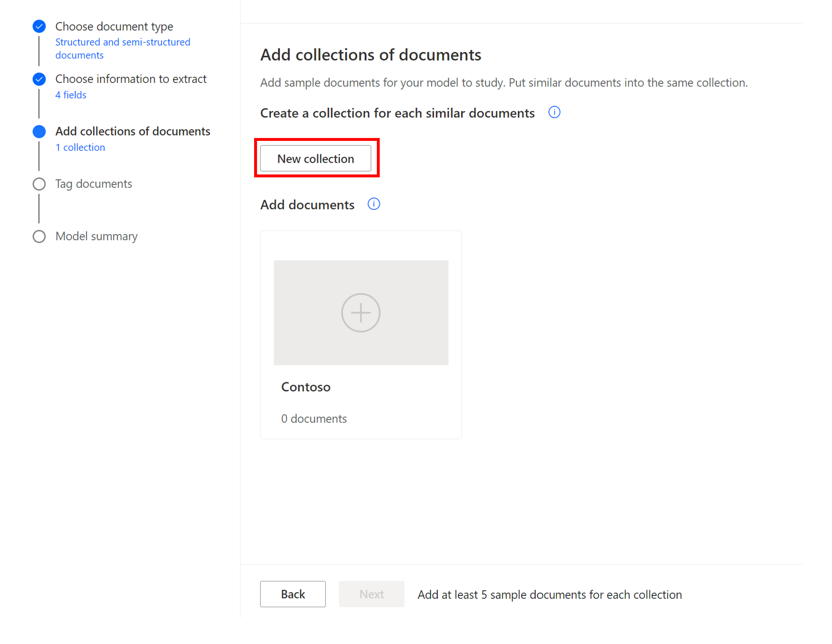The image size is (832, 644).
Task: Open the '1 collection' link
Action: point(80,148)
